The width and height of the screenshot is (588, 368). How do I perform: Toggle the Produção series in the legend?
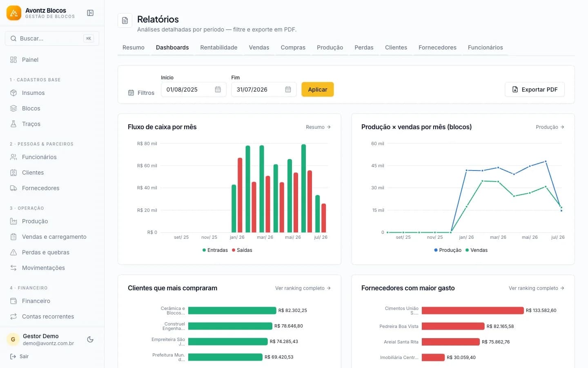coord(448,250)
